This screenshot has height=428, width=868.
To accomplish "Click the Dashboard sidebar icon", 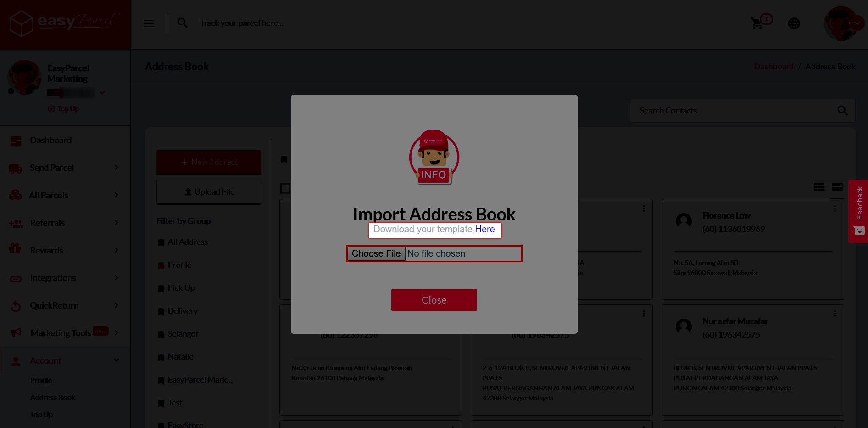I will pyautogui.click(x=16, y=141).
